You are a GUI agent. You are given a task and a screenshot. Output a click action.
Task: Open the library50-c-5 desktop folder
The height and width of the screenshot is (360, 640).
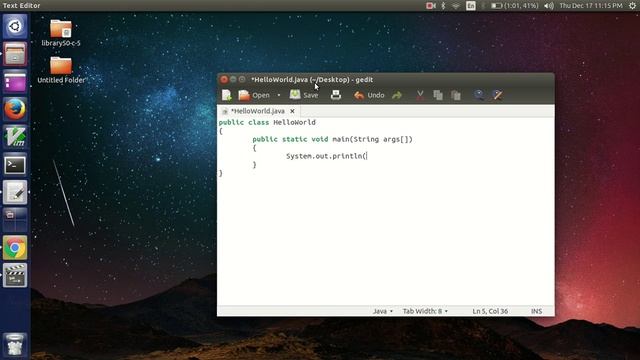point(61,33)
